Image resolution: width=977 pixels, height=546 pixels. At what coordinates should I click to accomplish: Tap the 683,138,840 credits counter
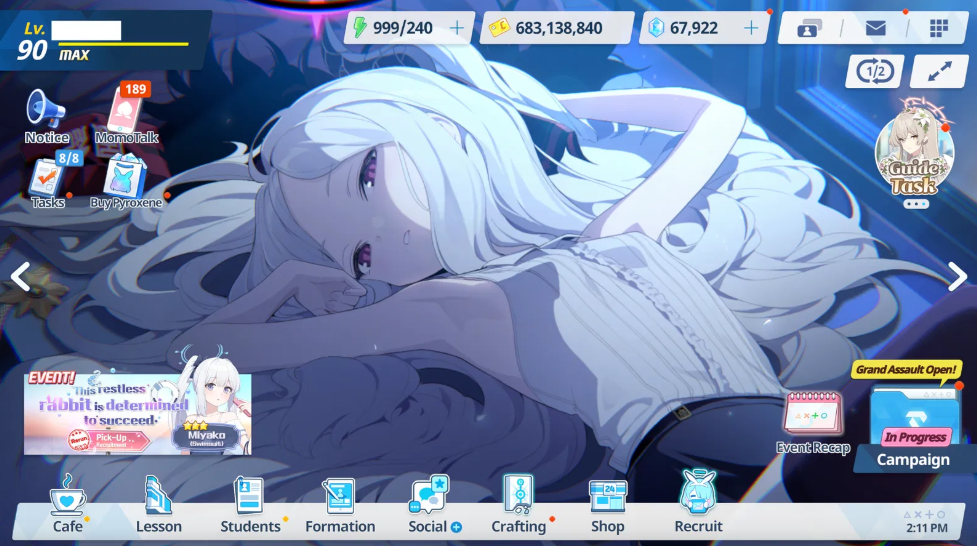[558, 28]
